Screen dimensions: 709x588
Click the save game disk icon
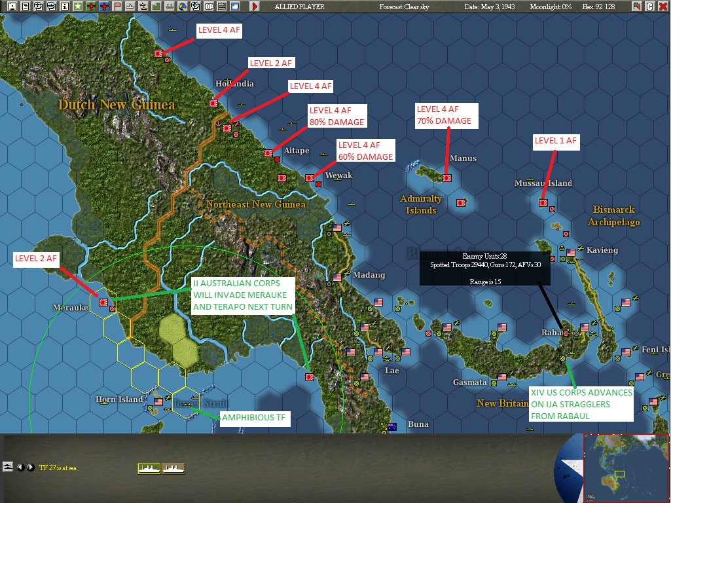(12, 7)
